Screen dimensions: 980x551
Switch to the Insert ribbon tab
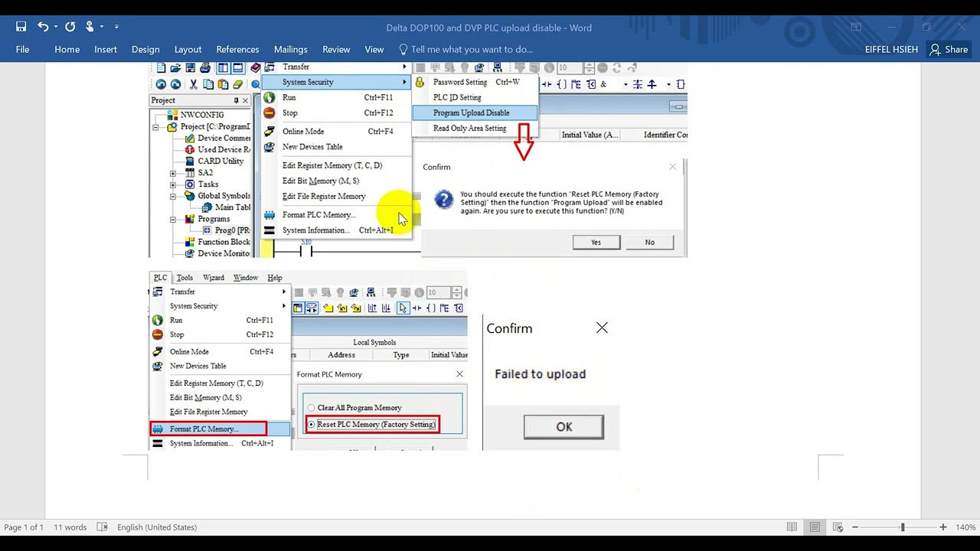106,49
